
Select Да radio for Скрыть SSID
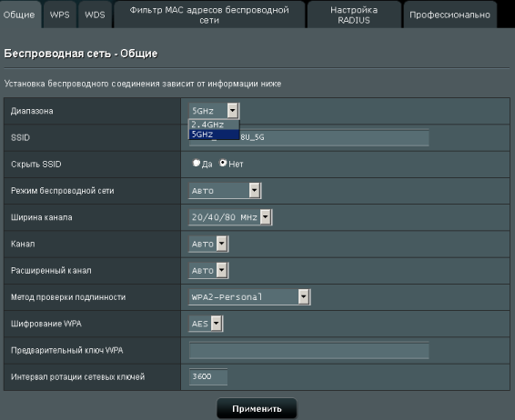point(196,163)
